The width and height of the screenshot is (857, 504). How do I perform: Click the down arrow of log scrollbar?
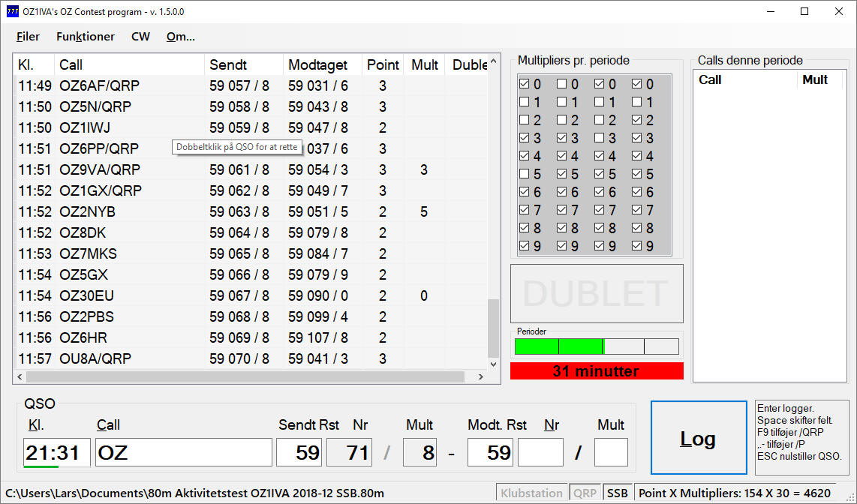click(494, 364)
